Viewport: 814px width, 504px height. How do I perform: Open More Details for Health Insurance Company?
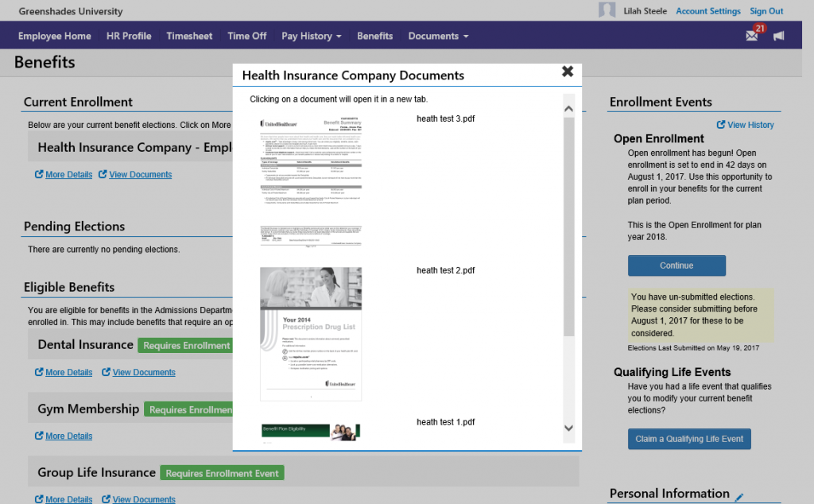(x=68, y=174)
